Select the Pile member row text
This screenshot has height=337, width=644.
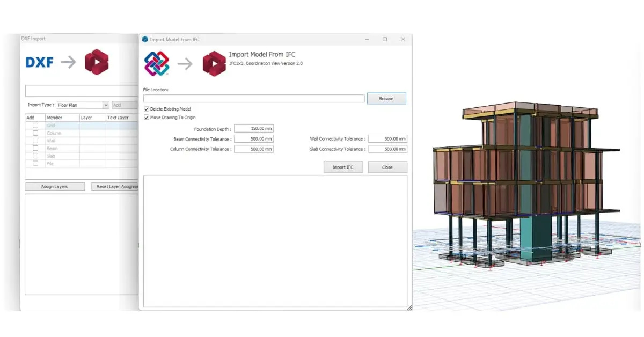pyautogui.click(x=50, y=164)
